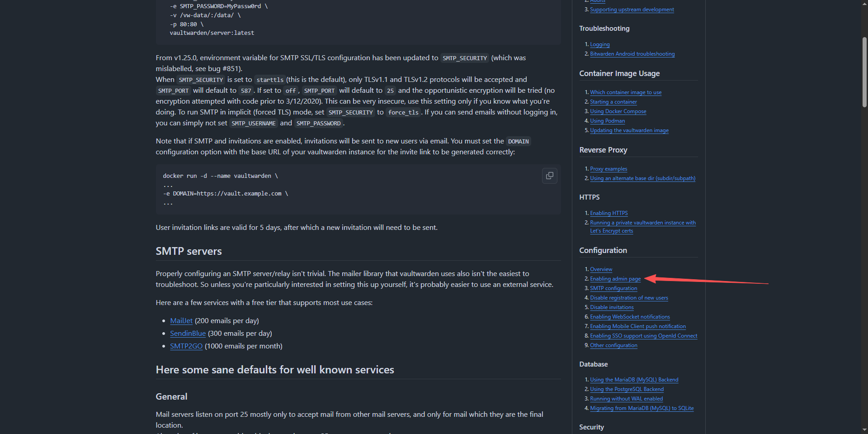Copy the DOMAIN docker code block

pos(549,176)
